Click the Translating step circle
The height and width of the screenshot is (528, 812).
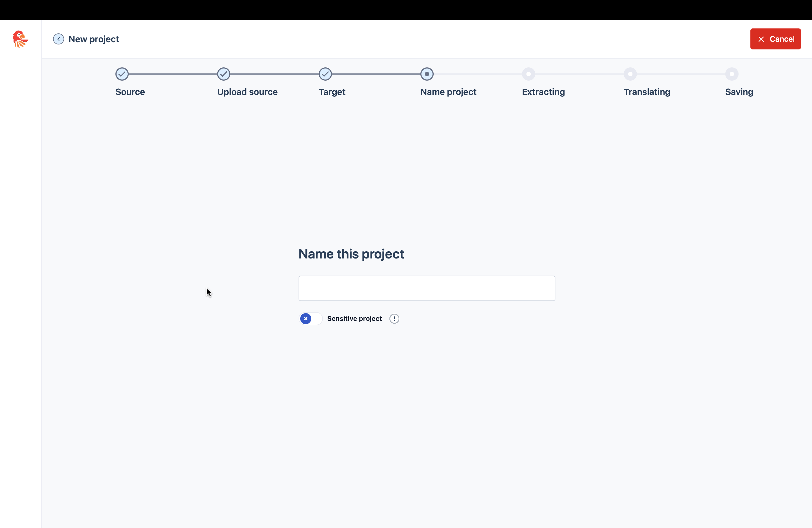click(x=630, y=74)
